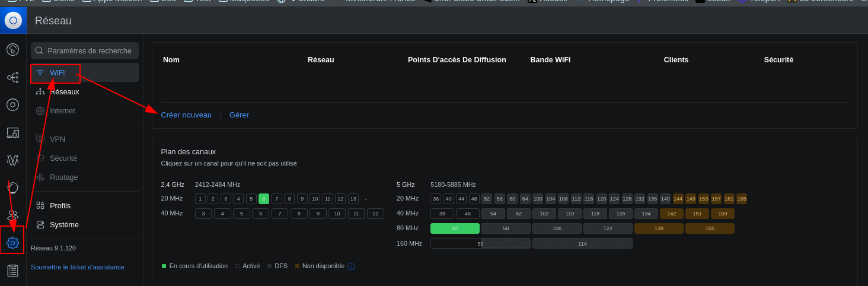Toggle 5 GHz 80 MHz channel 155
Image resolution: width=868 pixels, height=286 pixels.
click(710, 228)
